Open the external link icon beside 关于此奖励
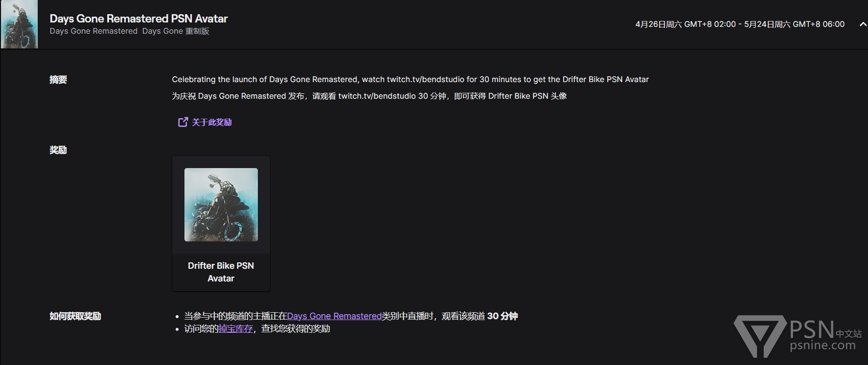This screenshot has width=868, height=365. (183, 122)
